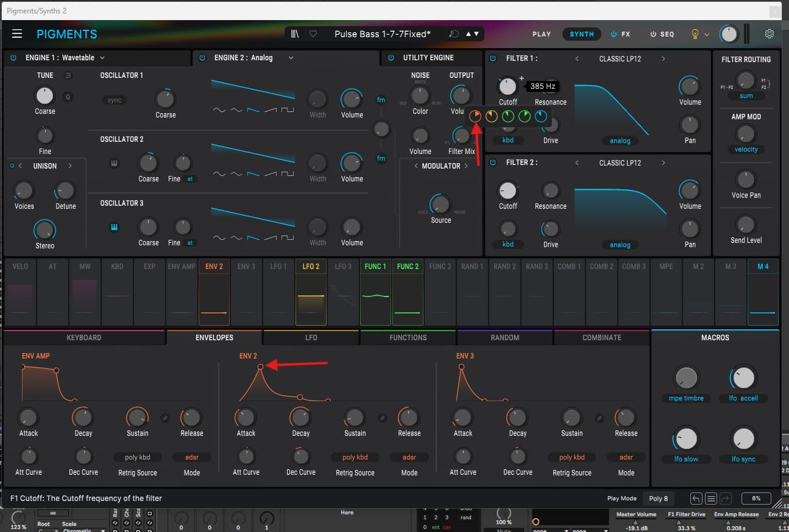This screenshot has width=789, height=532.
Task: Select square waveform for Oscillator 1
Action: coord(288,110)
